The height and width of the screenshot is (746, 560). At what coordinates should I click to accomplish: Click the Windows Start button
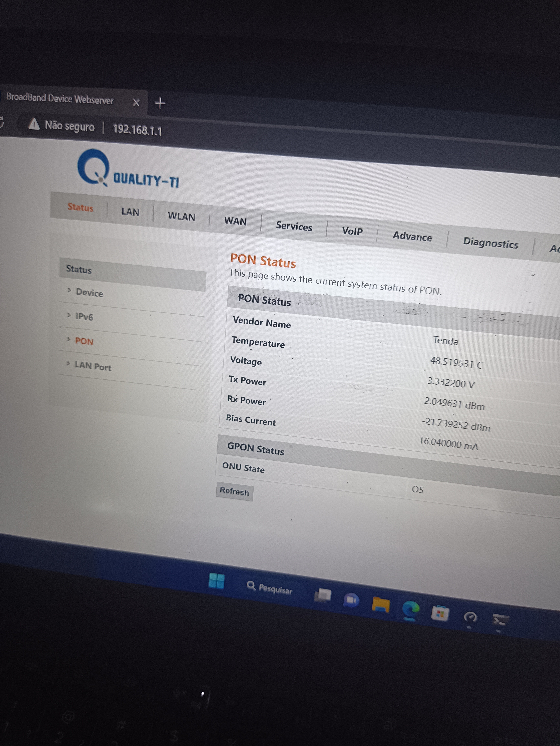216,581
